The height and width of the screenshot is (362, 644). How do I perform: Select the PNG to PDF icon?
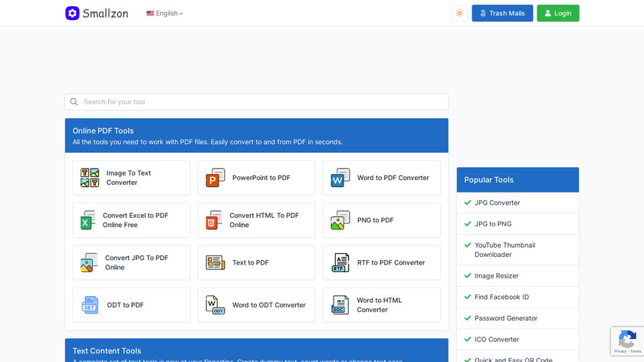340,220
